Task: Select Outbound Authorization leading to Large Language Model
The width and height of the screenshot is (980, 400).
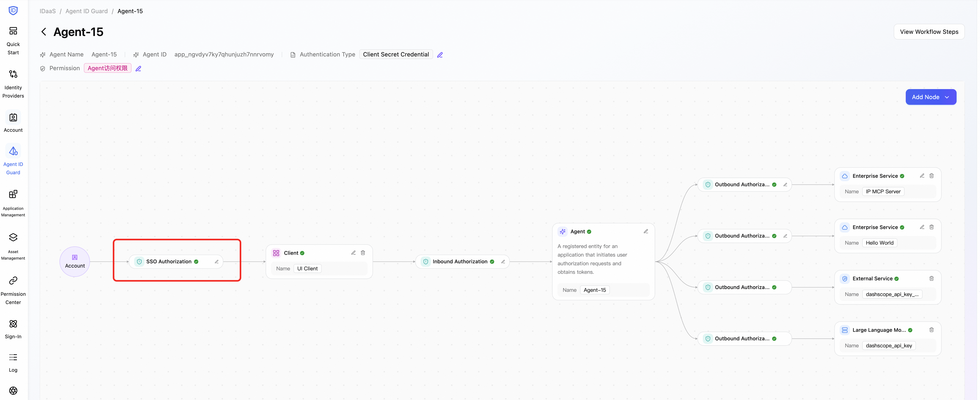Action: click(744, 339)
